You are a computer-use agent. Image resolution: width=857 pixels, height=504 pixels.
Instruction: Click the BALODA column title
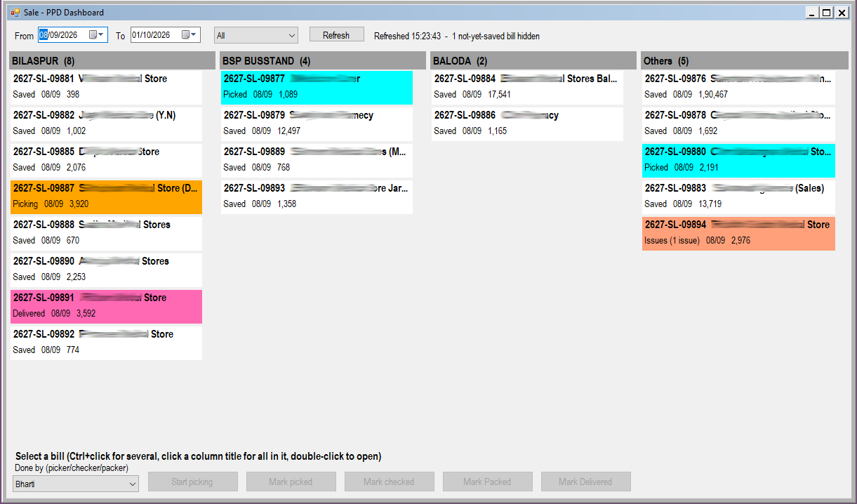[533, 60]
